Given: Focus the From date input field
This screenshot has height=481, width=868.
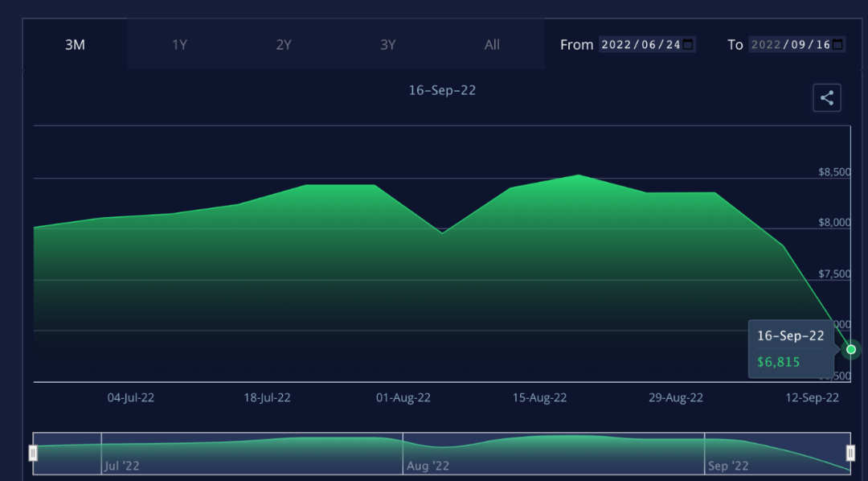Looking at the screenshot, I should point(641,44).
